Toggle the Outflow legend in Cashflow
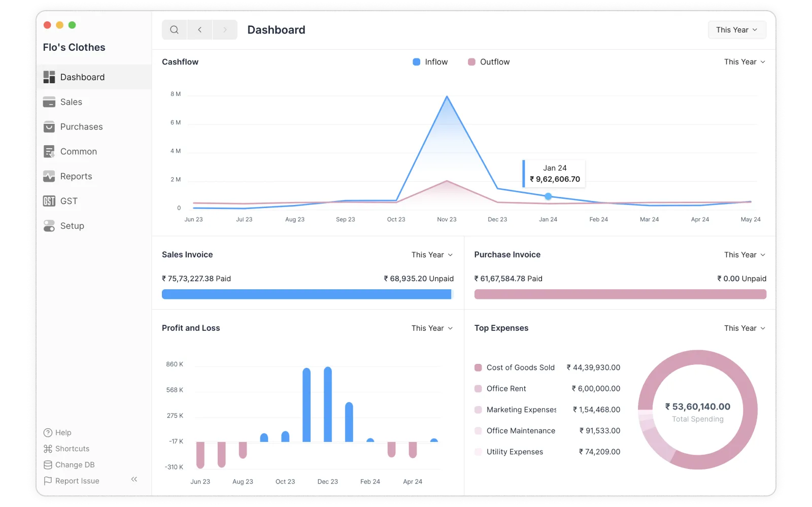Viewport: 812px width, 507px height. click(x=489, y=62)
